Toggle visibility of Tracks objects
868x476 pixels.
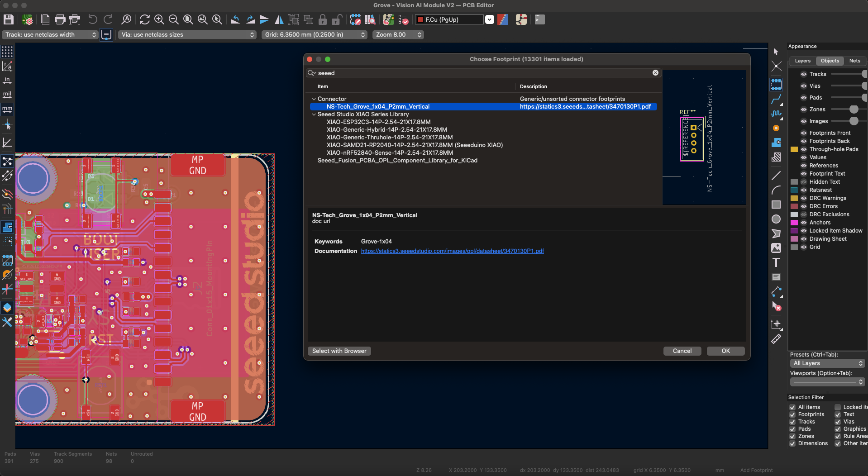pyautogui.click(x=804, y=74)
